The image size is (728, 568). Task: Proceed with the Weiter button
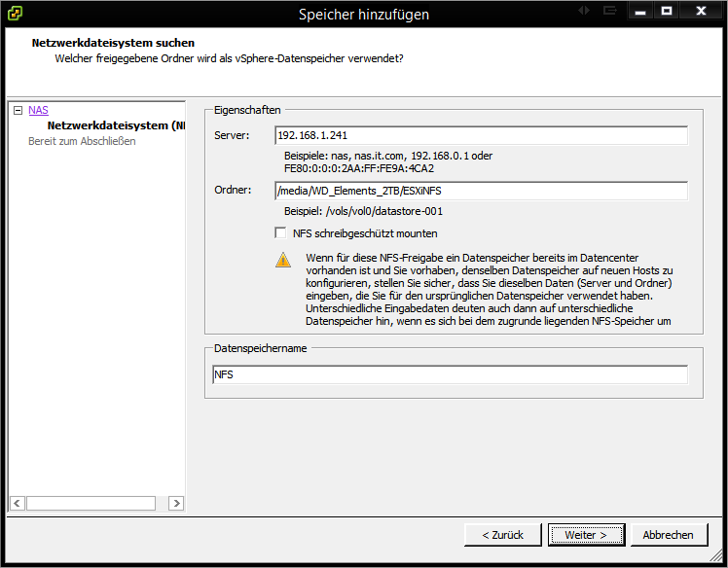(x=586, y=535)
